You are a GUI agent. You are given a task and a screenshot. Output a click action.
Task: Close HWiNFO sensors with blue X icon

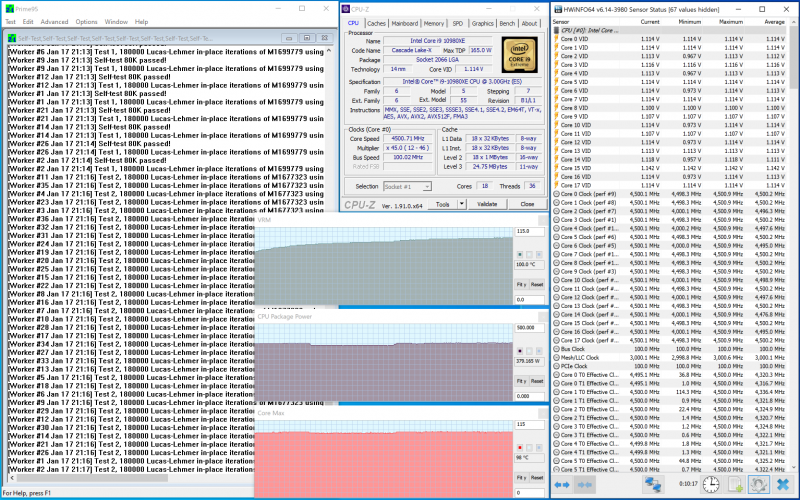click(x=783, y=484)
